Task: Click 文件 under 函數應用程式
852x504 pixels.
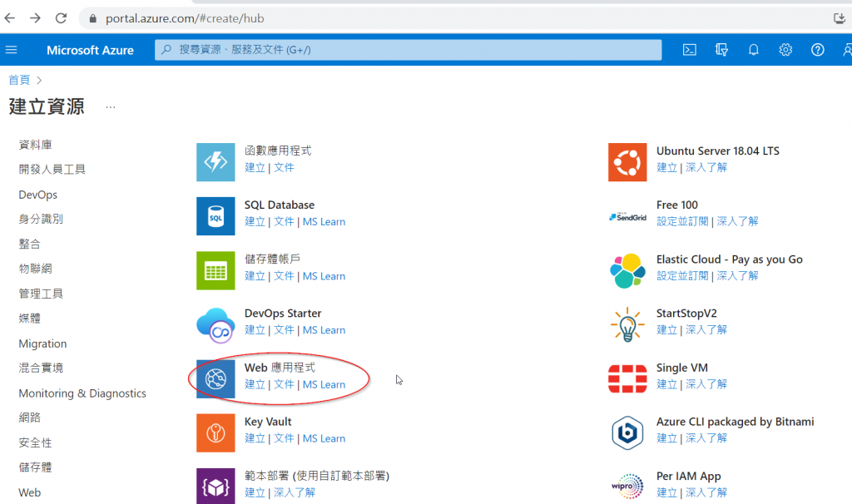Action: pos(284,167)
